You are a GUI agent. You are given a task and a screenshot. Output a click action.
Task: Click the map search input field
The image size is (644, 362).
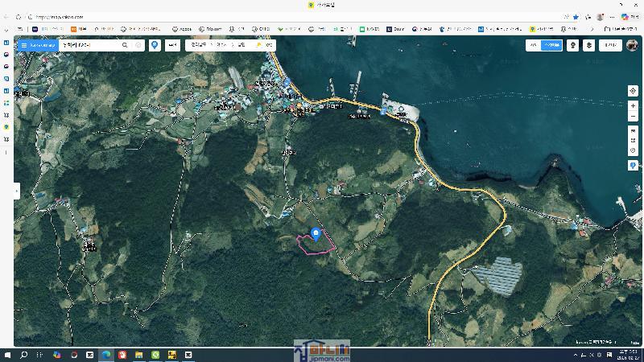[x=89, y=46]
